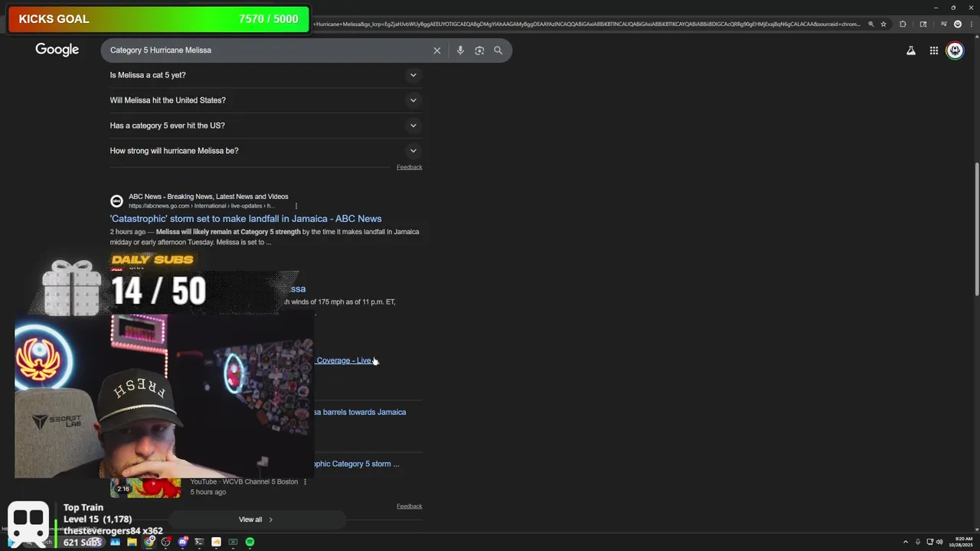Click the Chrome profile icon in toolbar
Viewport: 980px width, 551px height.
958,24
